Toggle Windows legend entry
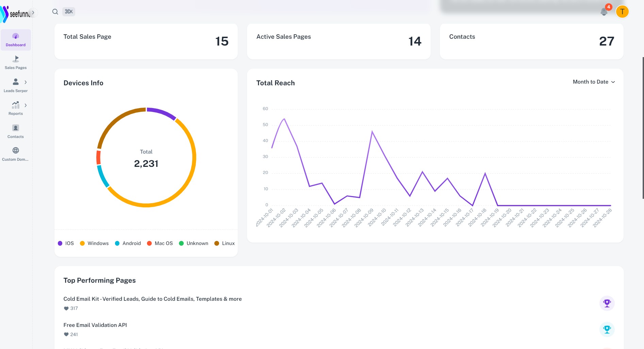Viewport: 644px width, 349px height. pos(94,243)
